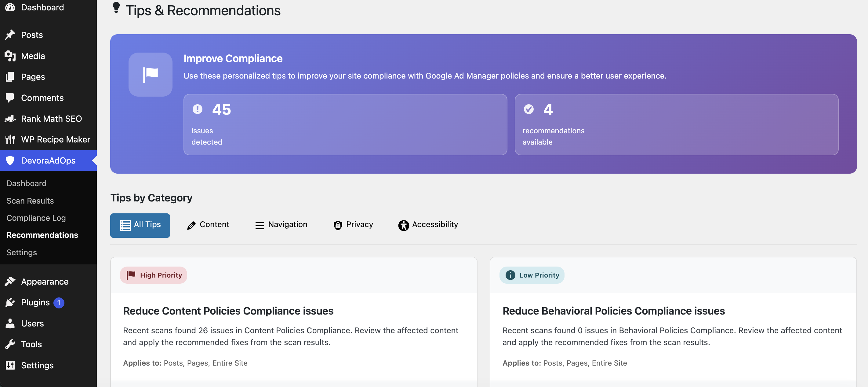Open Comments in the admin menu
868x387 pixels.
tap(42, 98)
